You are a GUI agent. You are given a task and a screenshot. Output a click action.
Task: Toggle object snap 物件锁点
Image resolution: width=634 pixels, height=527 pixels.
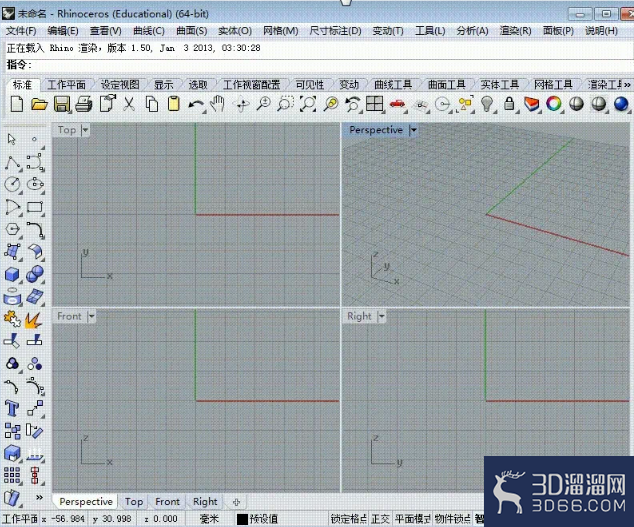pos(452,519)
